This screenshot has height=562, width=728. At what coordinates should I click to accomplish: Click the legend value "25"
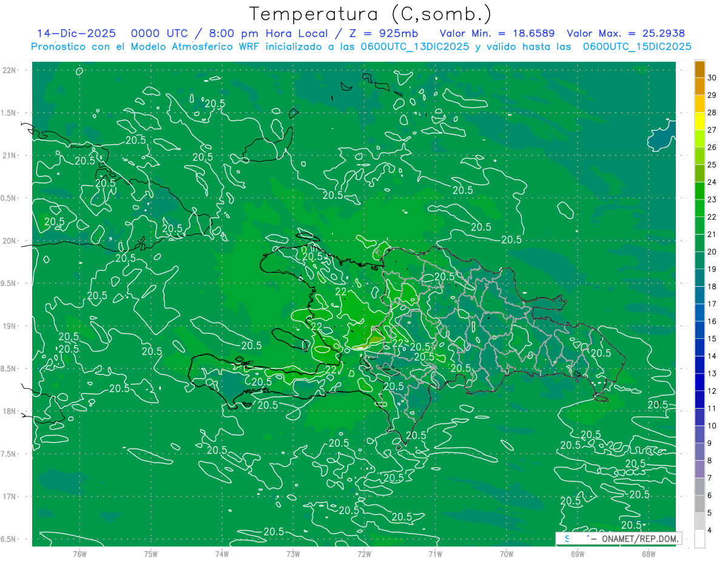pos(712,165)
